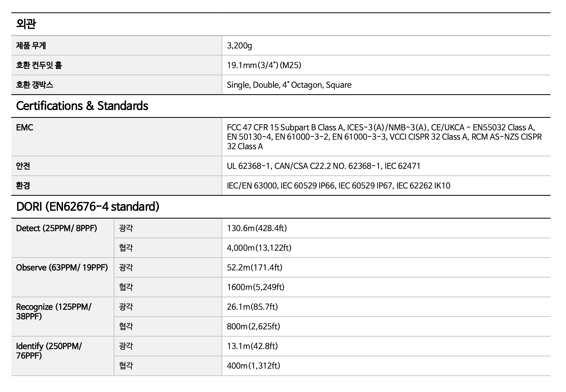Click the 400m(1,312ft) identify value
Viewport: 566px width, 392px height.
pos(253,366)
